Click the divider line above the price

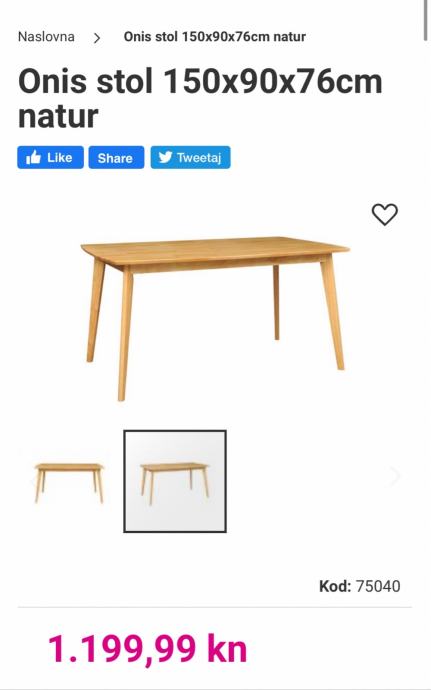coord(215,608)
